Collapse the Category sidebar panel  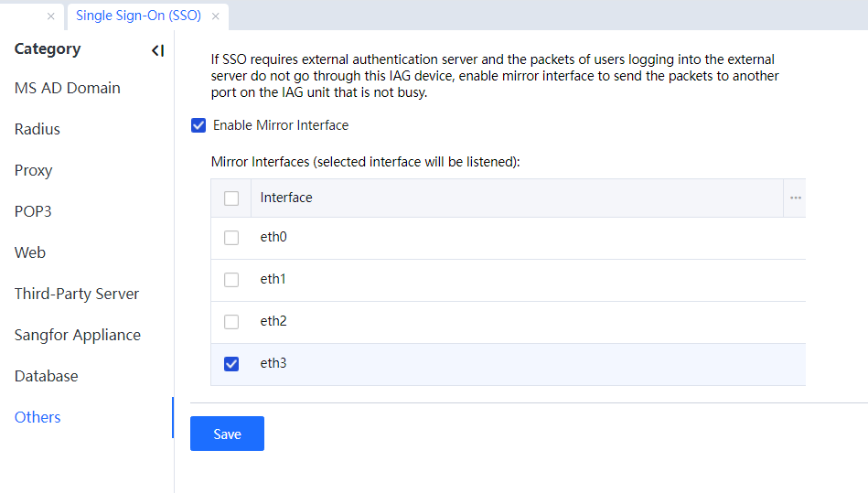point(157,50)
